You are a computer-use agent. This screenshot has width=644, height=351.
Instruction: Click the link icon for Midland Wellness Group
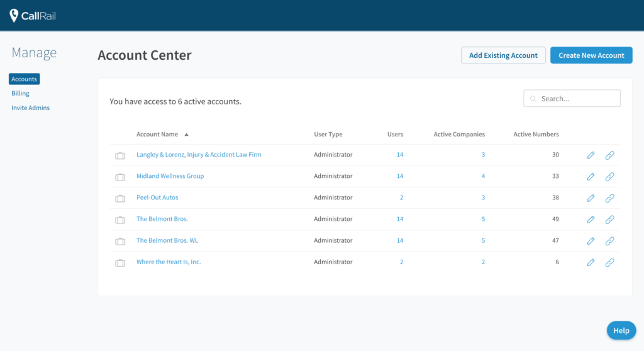click(609, 176)
